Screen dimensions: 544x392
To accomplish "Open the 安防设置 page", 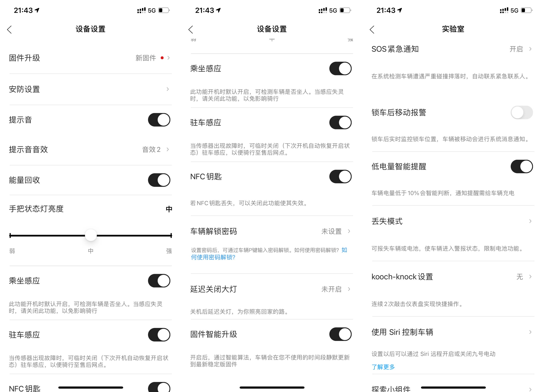I will coord(91,90).
